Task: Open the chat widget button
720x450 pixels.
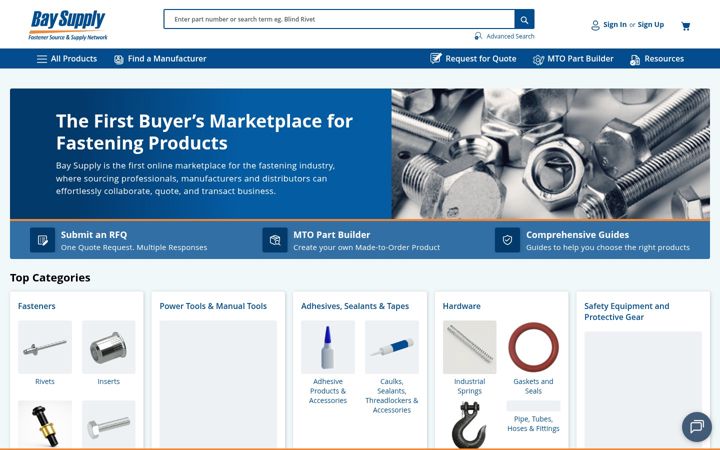Action: click(x=697, y=427)
